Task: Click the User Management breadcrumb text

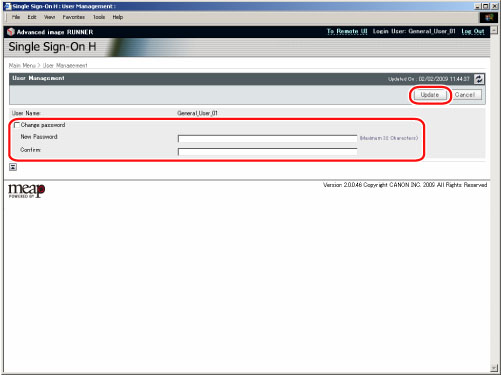Action: [65, 65]
